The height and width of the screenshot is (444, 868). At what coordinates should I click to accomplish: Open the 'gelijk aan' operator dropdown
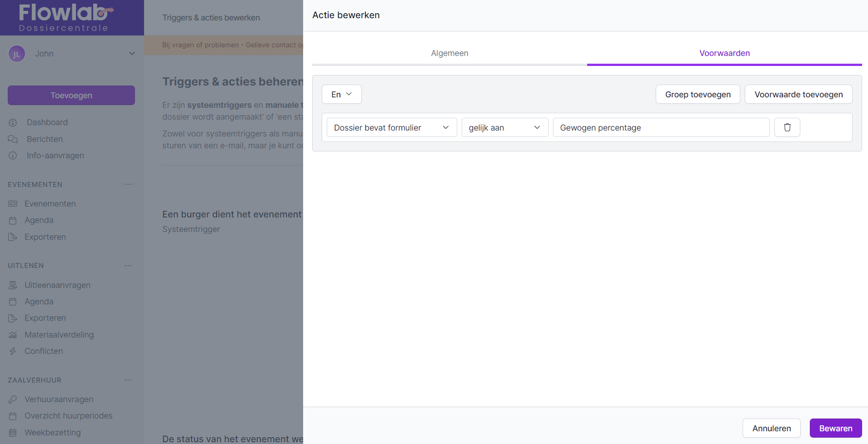[504, 128]
